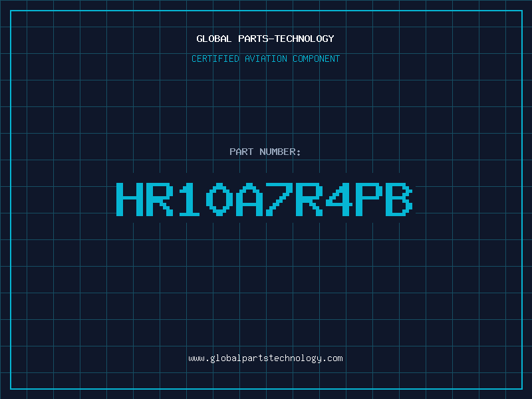The width and height of the screenshot is (532, 399).
Task: Select the part number HR10A7R4PB
Action: pos(265,199)
